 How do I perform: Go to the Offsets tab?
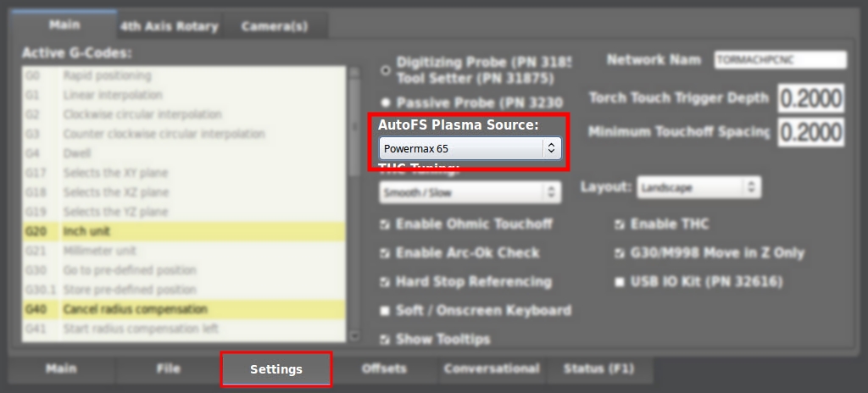pos(384,369)
